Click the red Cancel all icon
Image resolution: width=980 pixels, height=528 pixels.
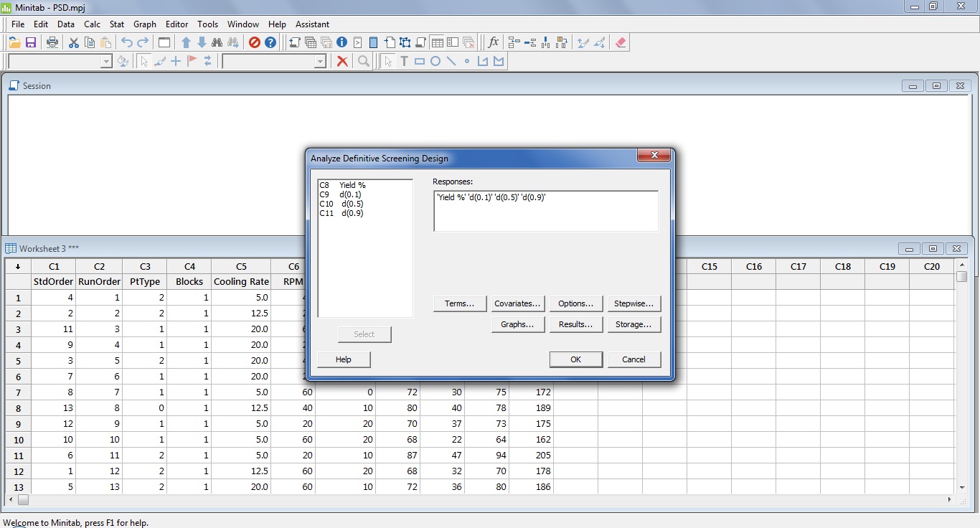click(x=254, y=42)
